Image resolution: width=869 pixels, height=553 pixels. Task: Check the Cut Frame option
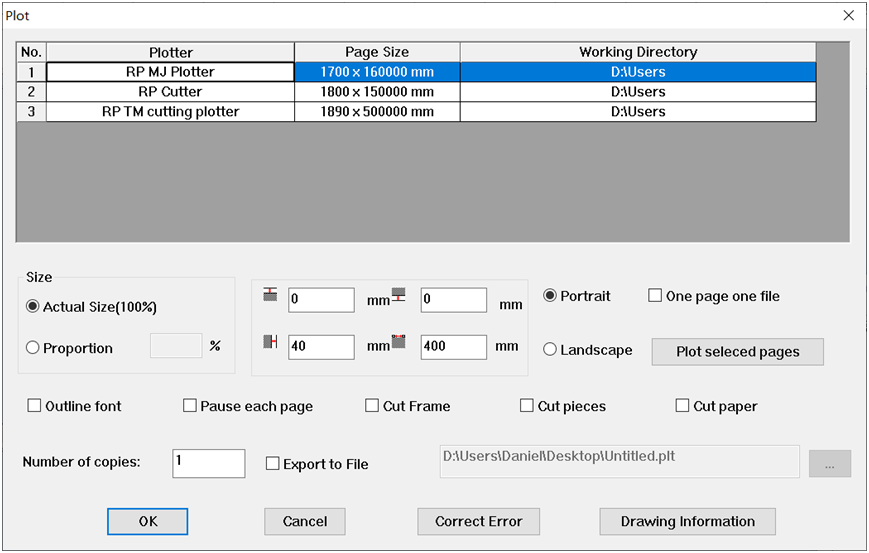coord(372,406)
